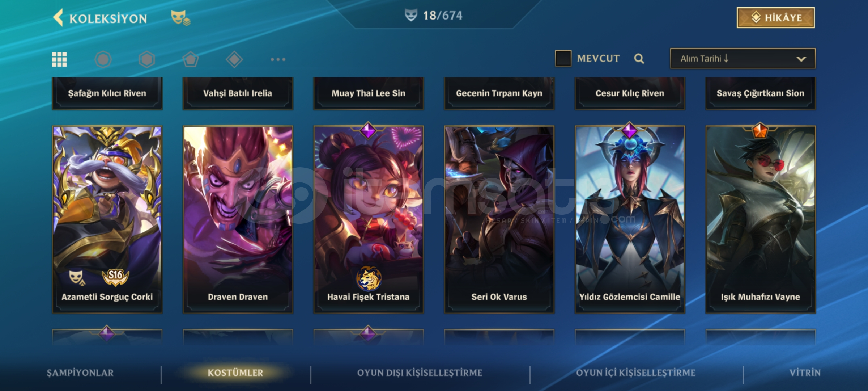Image resolution: width=868 pixels, height=391 pixels.
Task: Select the circular-gem rarity filter icon
Action: (x=103, y=59)
